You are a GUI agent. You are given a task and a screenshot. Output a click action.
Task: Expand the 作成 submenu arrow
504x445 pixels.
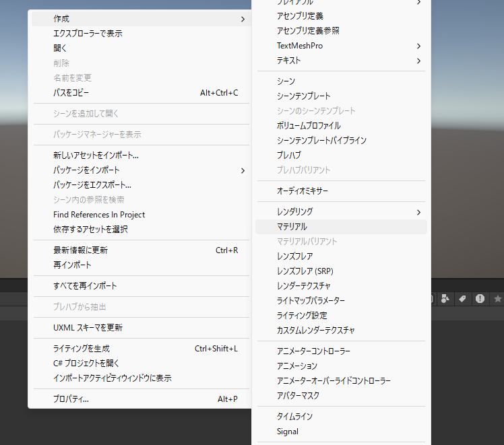click(243, 19)
